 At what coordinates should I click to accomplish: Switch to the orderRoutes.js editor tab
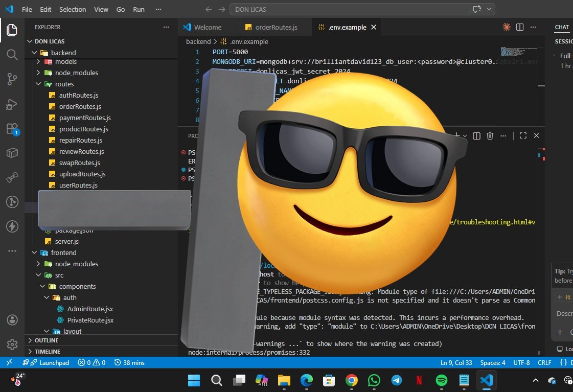[276, 27]
